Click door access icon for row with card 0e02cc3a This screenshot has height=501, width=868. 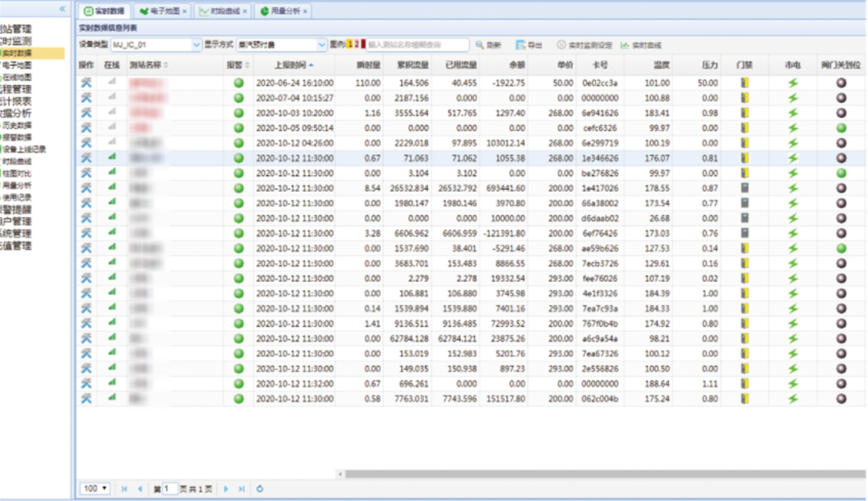pyautogui.click(x=745, y=83)
